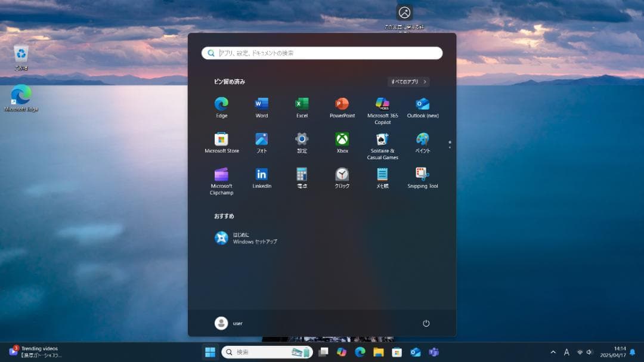This screenshot has width=644, height=362.
Task: Click the app search input field
Action: point(322,52)
